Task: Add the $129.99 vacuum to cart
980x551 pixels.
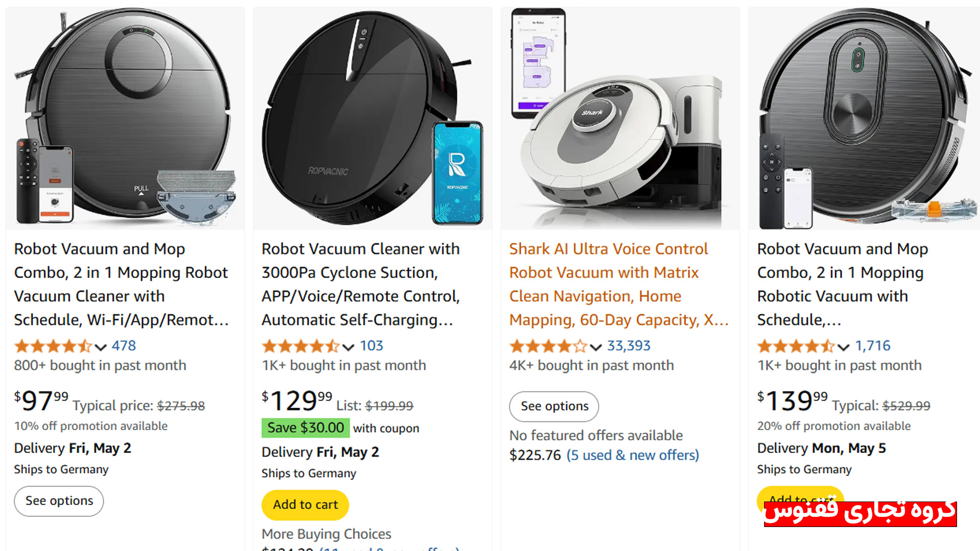Action: tap(305, 505)
